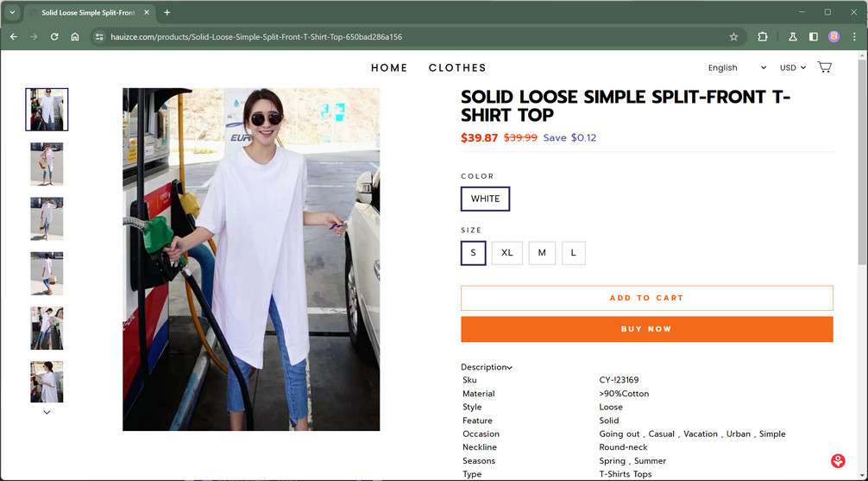Screen dimensions: 868x481
Task: Open the CLOTHES menu item
Action: pyautogui.click(x=457, y=67)
